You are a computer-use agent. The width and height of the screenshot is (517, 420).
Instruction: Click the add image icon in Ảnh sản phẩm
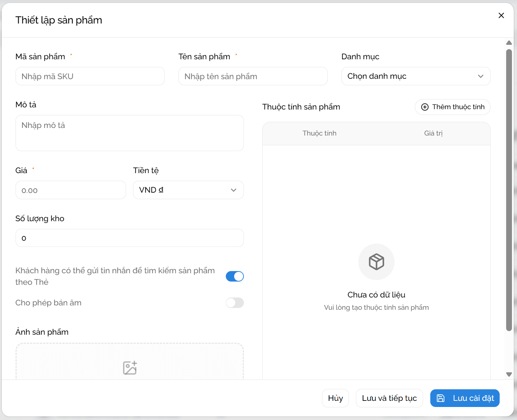(x=130, y=368)
